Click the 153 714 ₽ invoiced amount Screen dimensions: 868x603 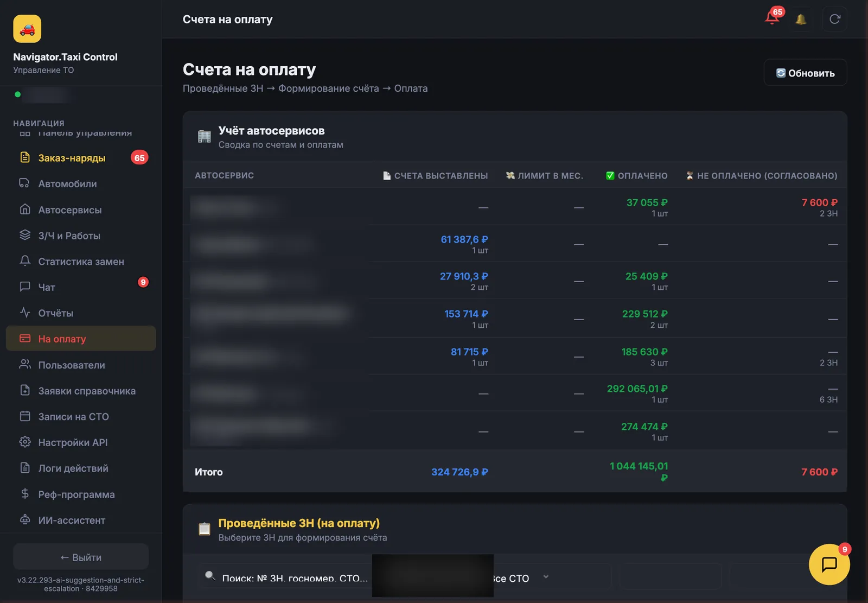coord(467,314)
